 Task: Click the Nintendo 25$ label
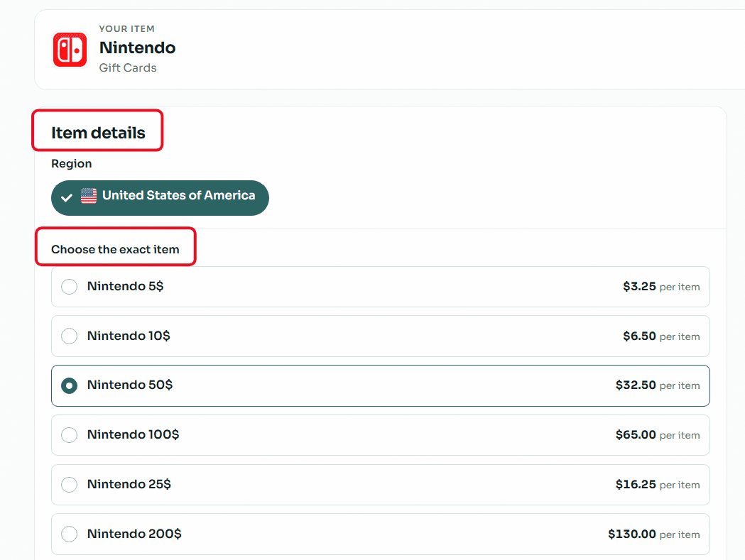[129, 484]
